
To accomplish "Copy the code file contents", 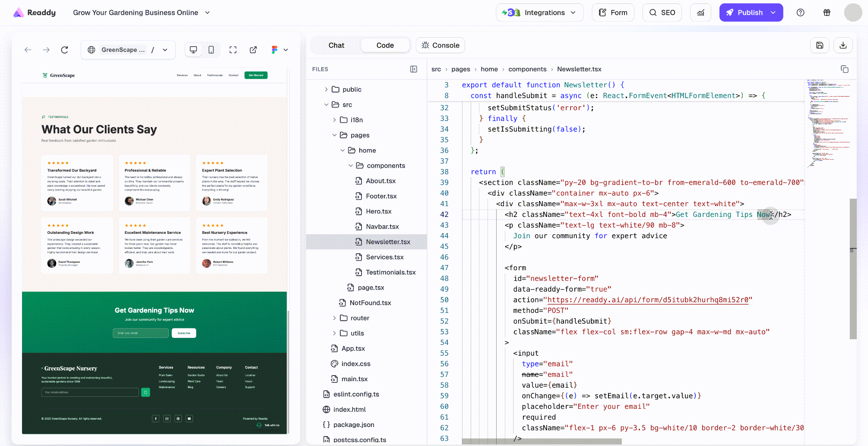I will coord(844,69).
